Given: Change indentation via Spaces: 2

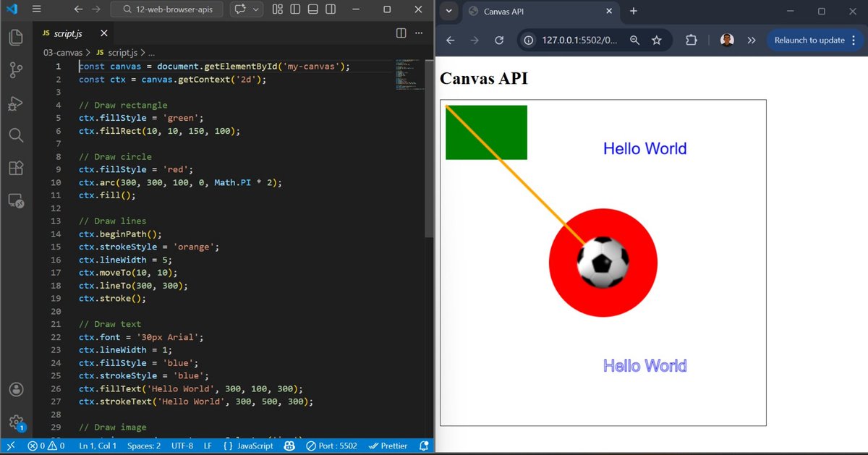Looking at the screenshot, I should [144, 446].
